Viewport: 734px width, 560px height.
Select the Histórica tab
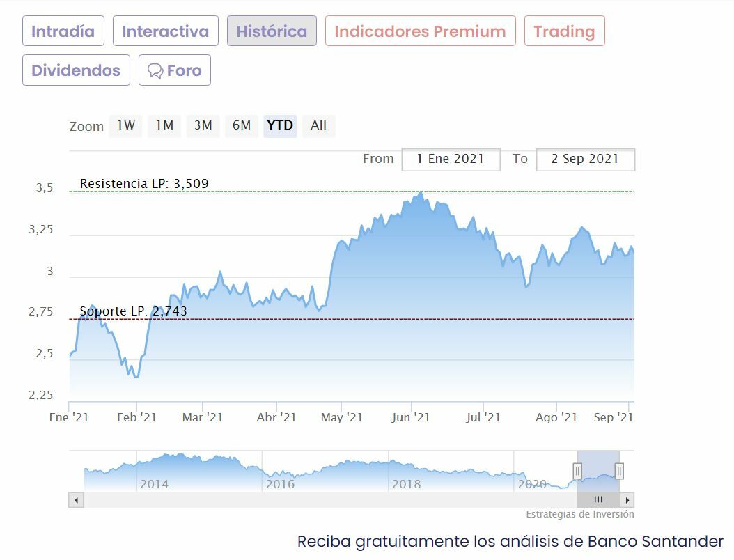coord(272,31)
